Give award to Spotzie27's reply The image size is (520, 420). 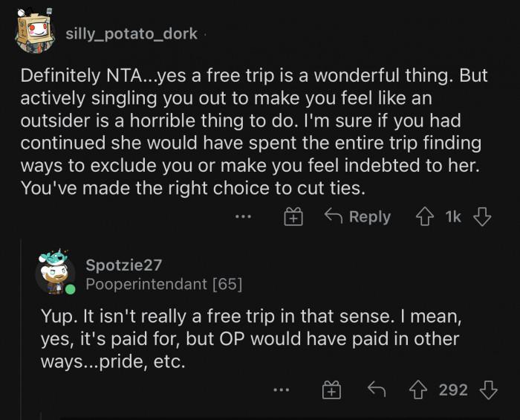[331, 390]
